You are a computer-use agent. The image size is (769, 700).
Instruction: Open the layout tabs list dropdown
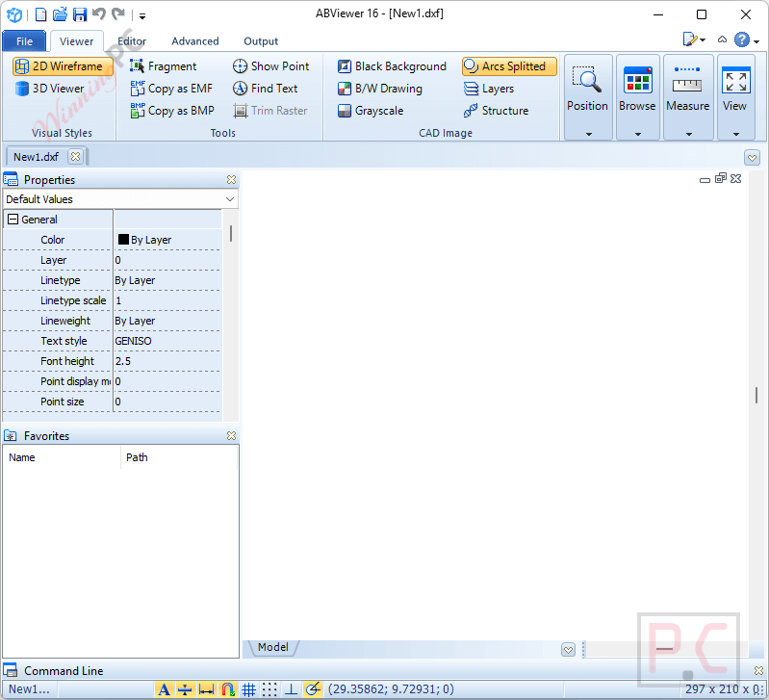[568, 650]
